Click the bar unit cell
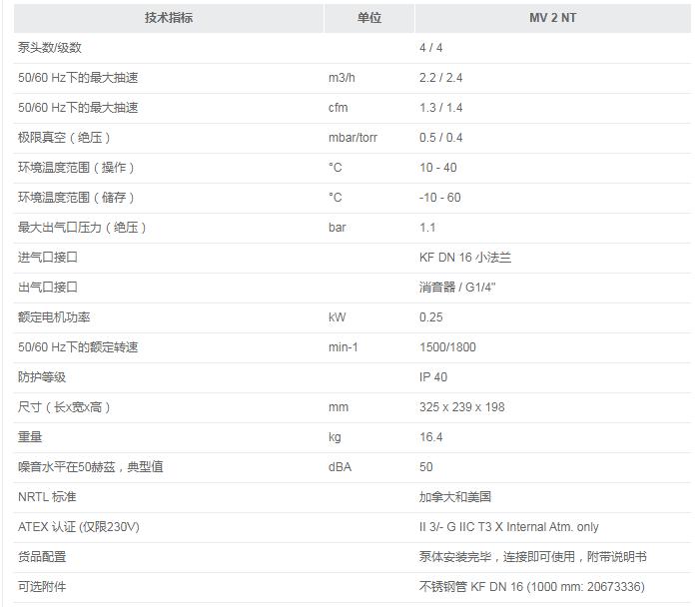 tap(338, 228)
